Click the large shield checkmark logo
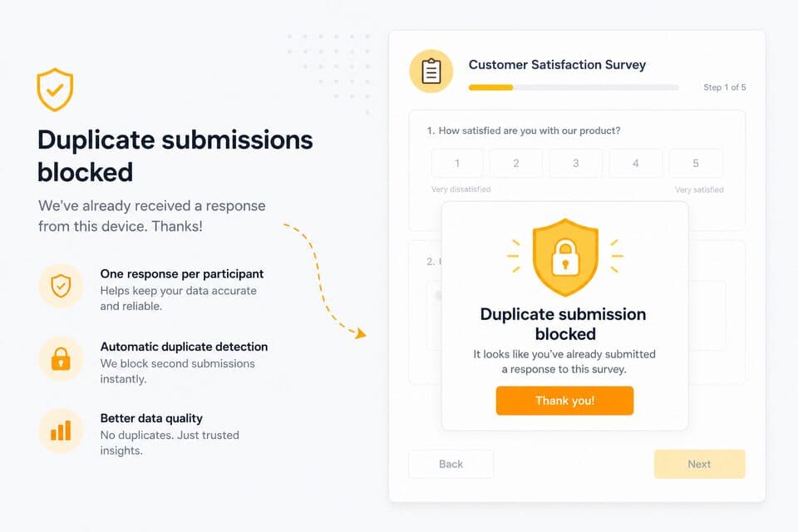The height and width of the screenshot is (532, 798). coord(55,90)
